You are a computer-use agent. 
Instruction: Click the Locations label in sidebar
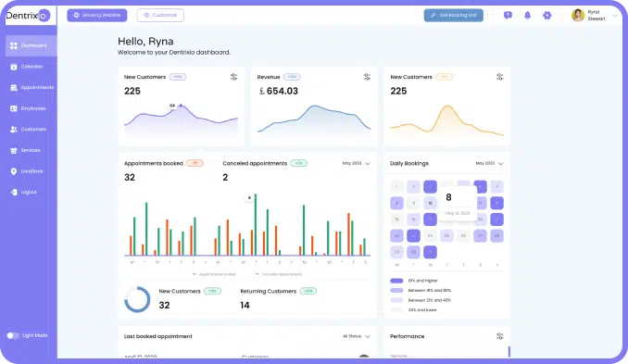[x=32, y=171]
